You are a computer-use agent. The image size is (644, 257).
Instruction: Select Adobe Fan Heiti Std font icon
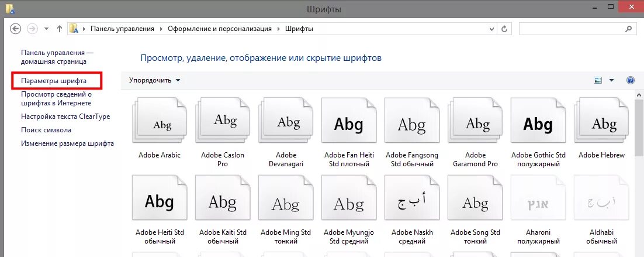[x=349, y=121]
